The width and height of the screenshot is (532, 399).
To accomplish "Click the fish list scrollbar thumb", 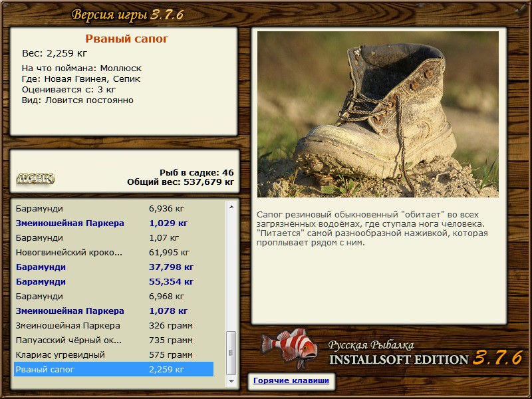I will point(231,353).
